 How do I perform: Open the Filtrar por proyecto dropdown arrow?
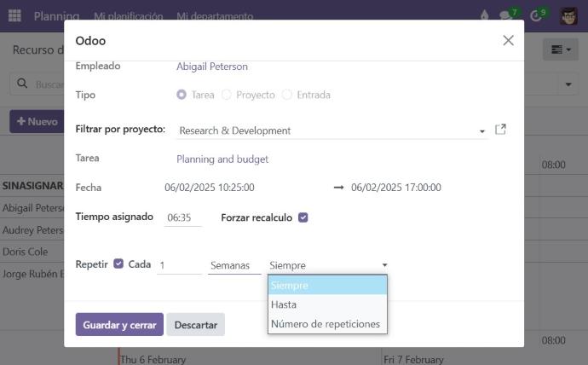pos(481,131)
